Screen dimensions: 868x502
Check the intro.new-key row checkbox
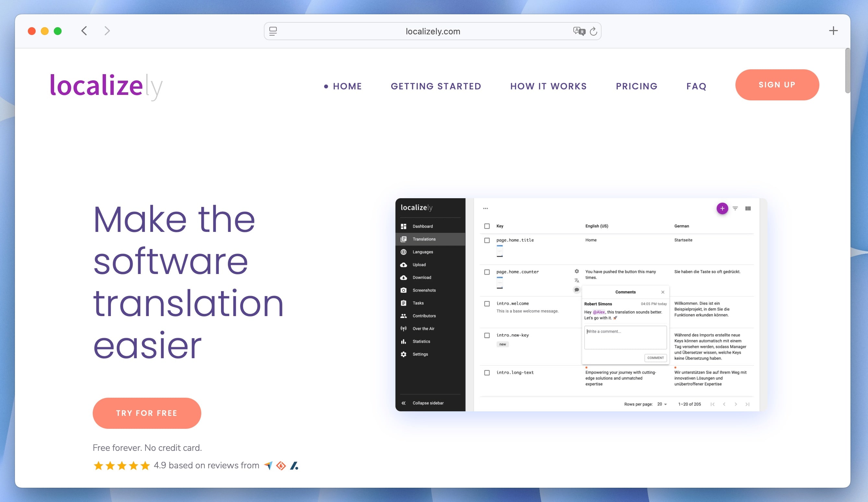487,335
